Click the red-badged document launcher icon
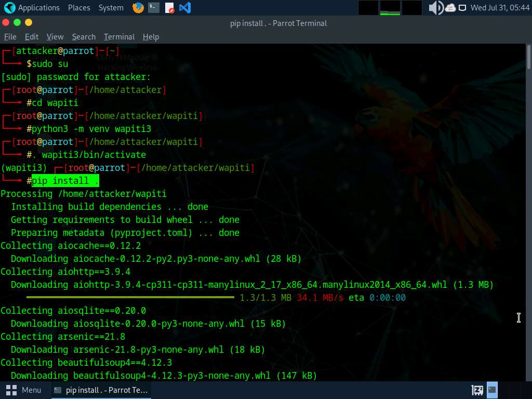Screen dimensions: 532x399 (169, 8)
